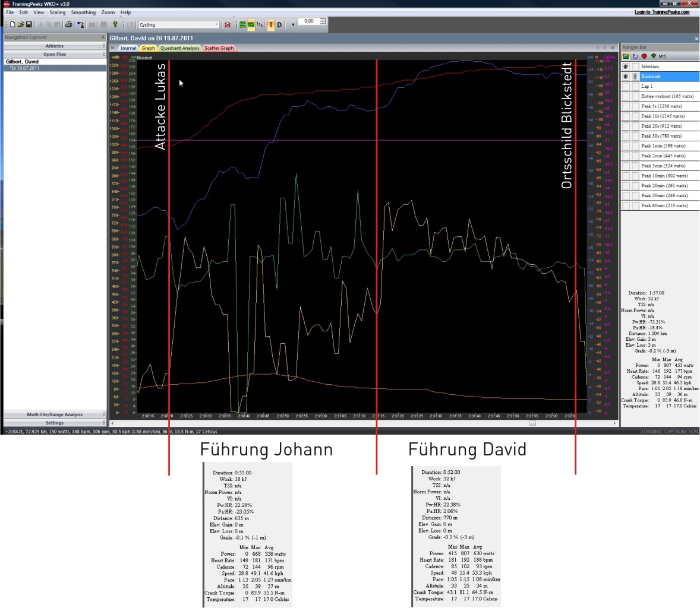This screenshot has width=700, height=608.
Task: Toggle the T time axis button
Action: (x=271, y=24)
